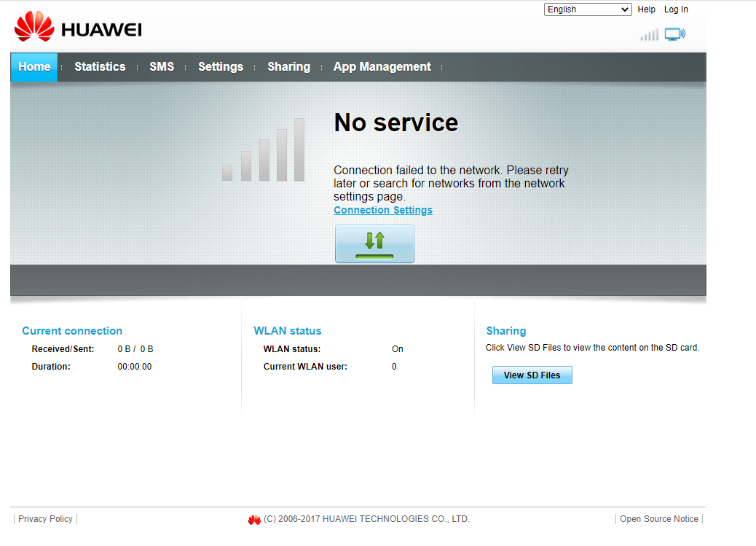Click the View SD Files button
756x546 pixels.
[x=532, y=375]
